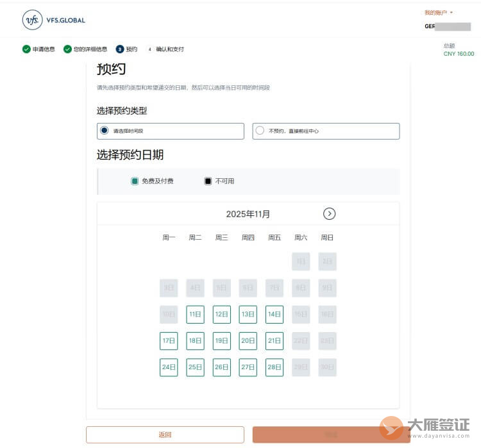Click the green check beside 您的详细信息
This screenshot has height=448, width=481.
point(67,49)
